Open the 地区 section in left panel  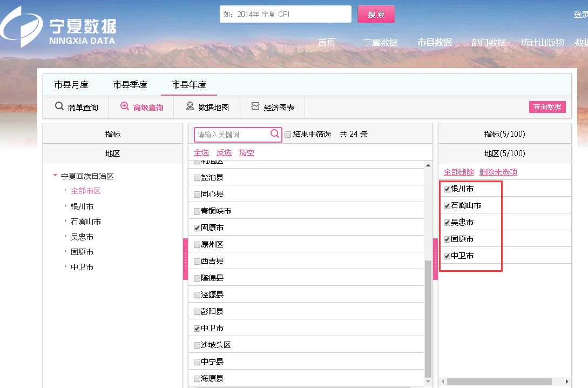[113, 153]
